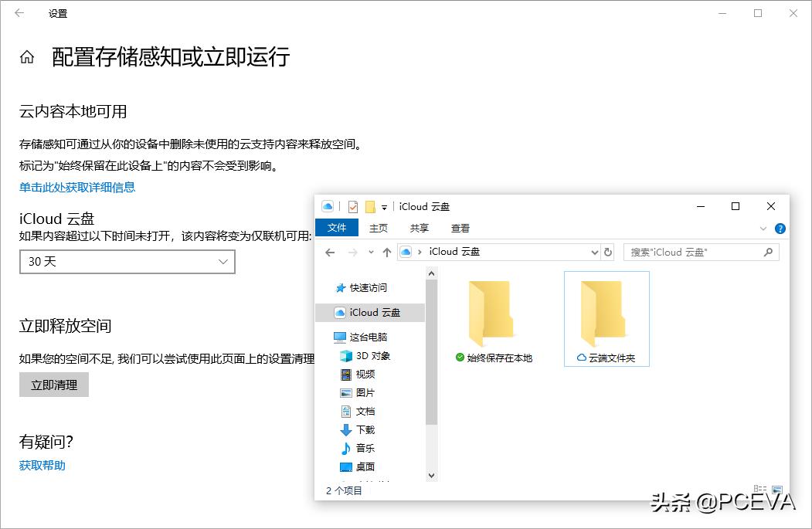Open the Quick Access Toolbar customize arrow
Screen dimensions: 812x529
click(384, 206)
